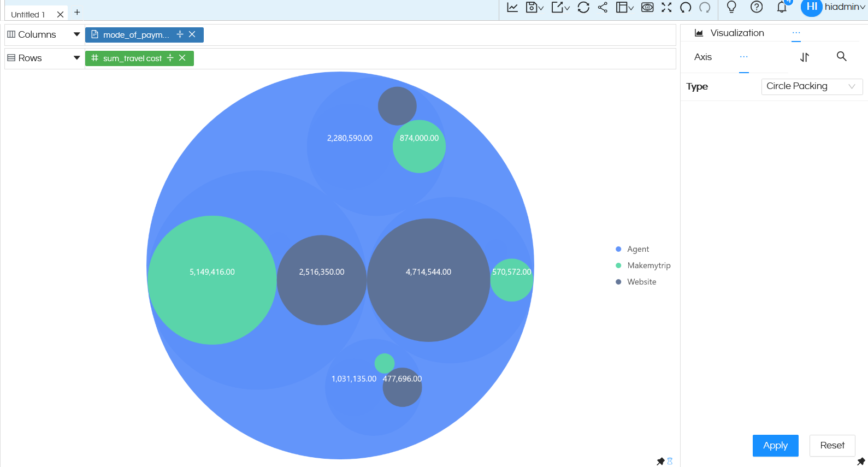This screenshot has height=467, width=868.
Task: Close the Untitled 1 tab
Action: pyautogui.click(x=60, y=15)
